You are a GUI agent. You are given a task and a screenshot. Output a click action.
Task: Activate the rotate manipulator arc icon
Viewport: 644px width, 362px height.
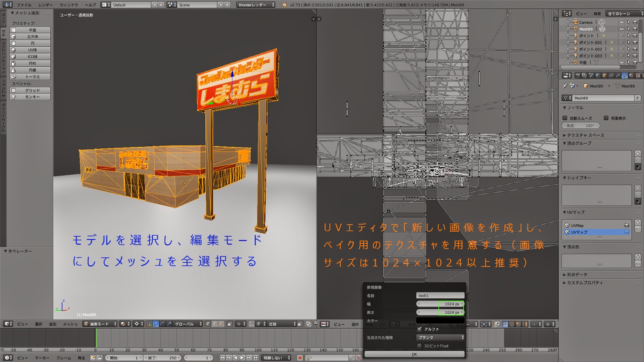(163, 324)
